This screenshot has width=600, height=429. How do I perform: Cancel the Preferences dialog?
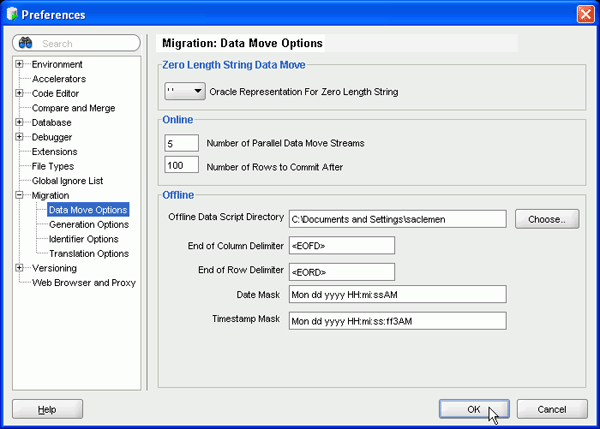(x=552, y=409)
